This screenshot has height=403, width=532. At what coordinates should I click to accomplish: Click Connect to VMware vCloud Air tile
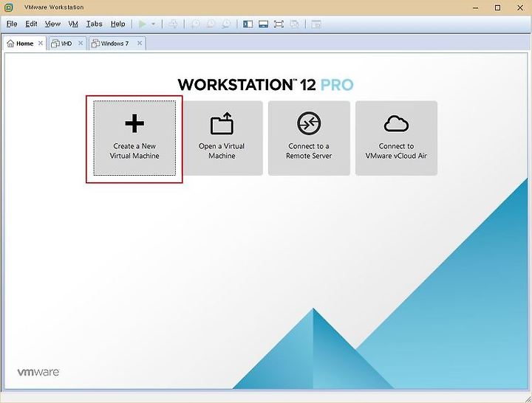click(x=396, y=138)
